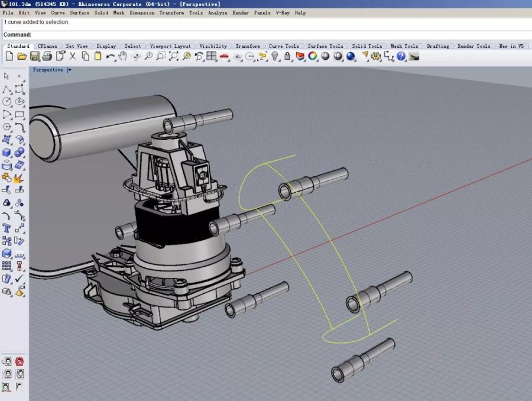Screen dimensions: 532x401
Task: Toggle the light bulb Hide objects icon
Action: [x=275, y=56]
